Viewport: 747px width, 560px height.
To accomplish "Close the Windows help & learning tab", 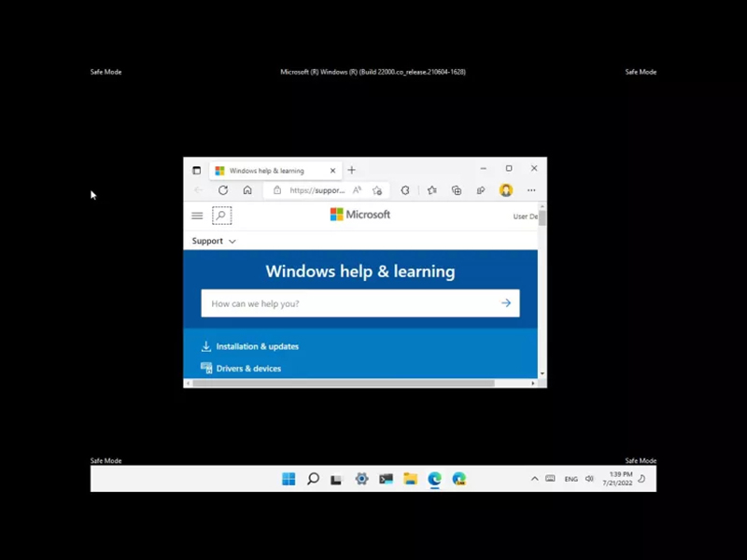I will (x=332, y=171).
